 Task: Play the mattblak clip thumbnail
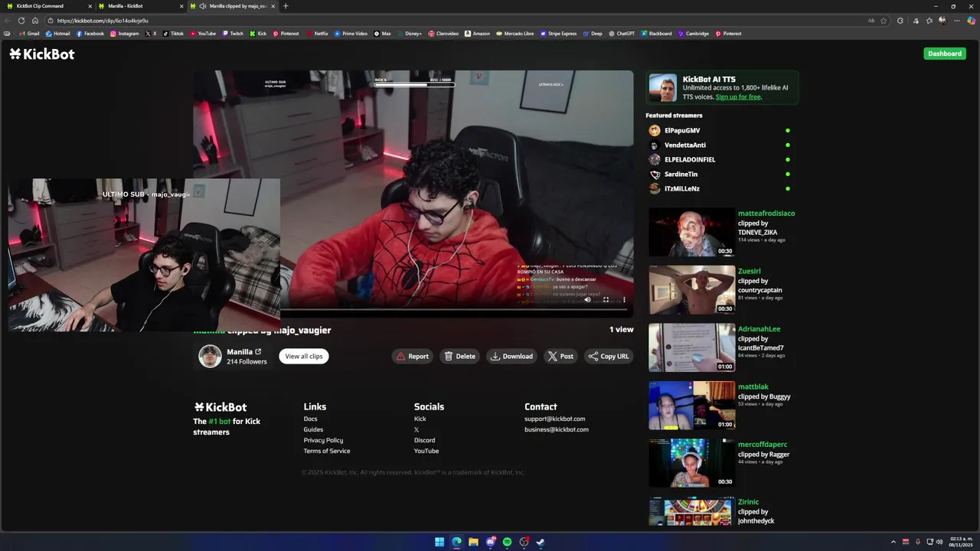tap(691, 406)
